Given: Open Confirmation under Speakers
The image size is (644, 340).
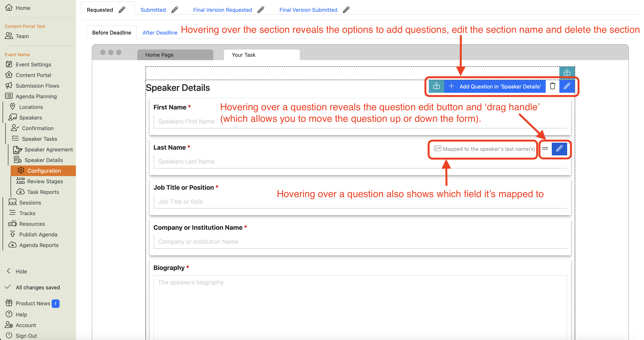Looking at the screenshot, I should click(32, 128).
